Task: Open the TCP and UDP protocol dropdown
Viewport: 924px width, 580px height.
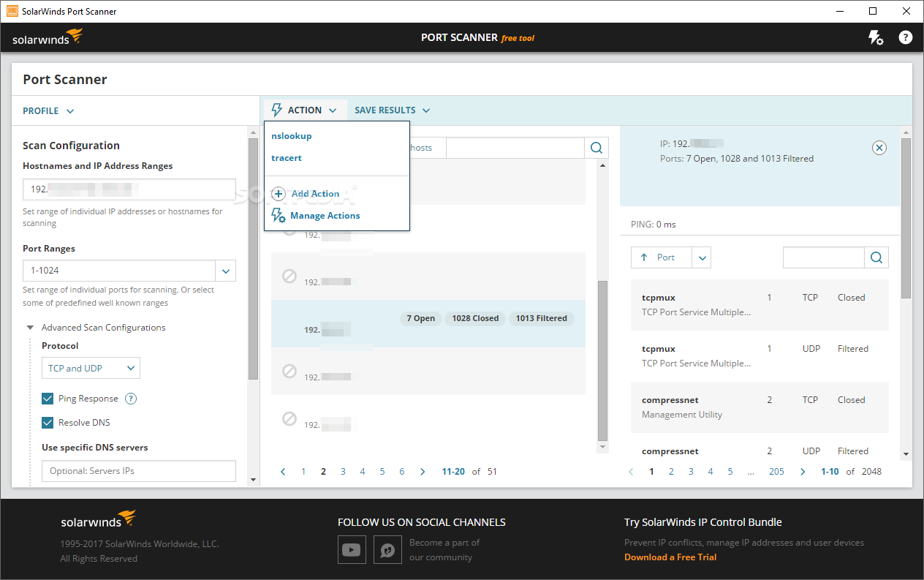Action: click(x=91, y=369)
